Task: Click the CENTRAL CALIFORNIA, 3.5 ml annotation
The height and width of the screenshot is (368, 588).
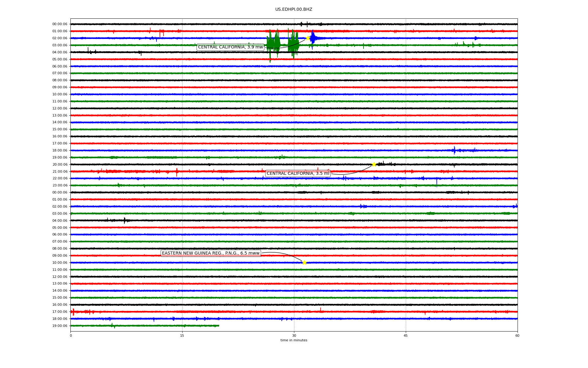Action: click(298, 173)
